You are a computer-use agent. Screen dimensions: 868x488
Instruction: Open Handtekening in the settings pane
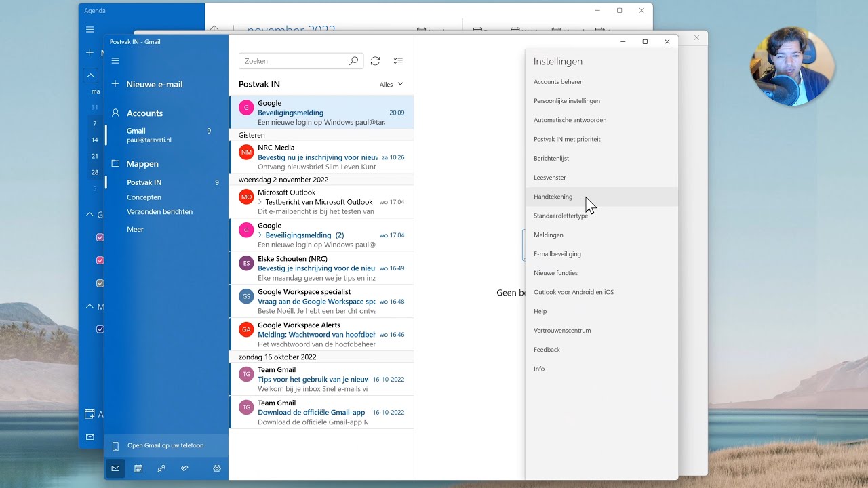601,197
